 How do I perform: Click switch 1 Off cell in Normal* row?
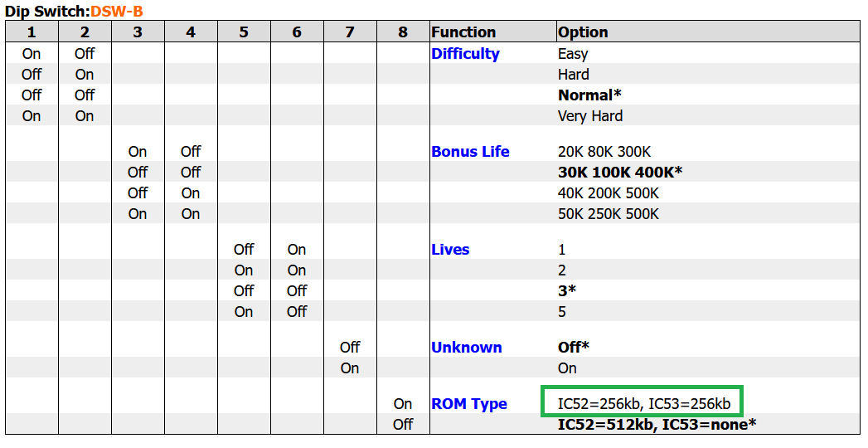click(32, 95)
